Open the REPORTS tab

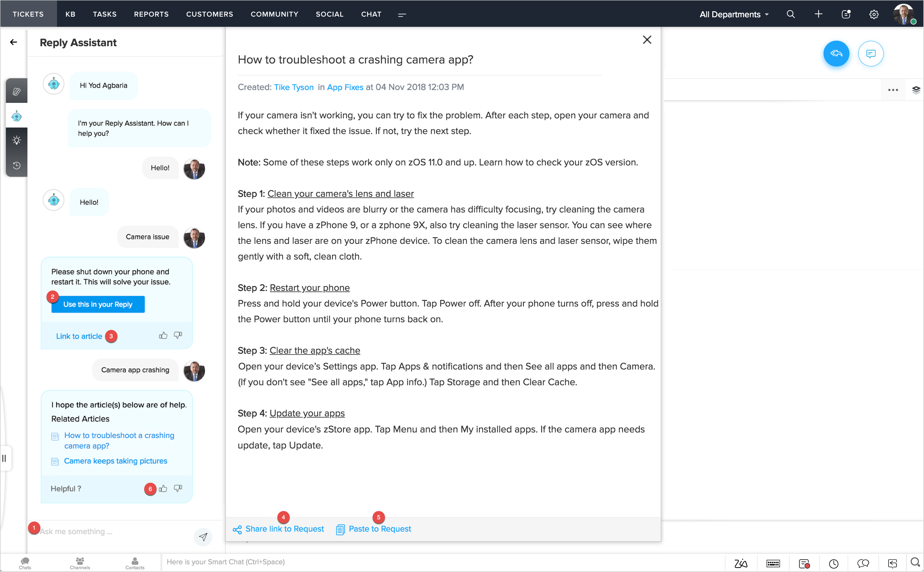point(151,14)
